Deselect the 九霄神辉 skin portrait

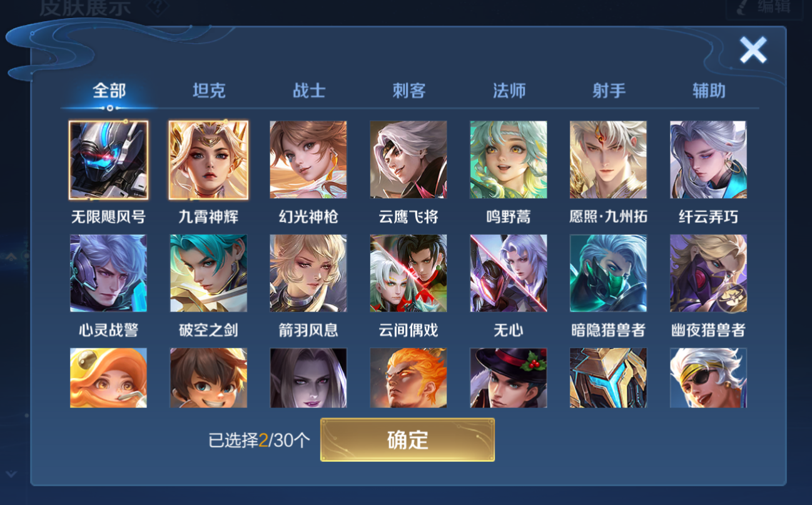(208, 160)
